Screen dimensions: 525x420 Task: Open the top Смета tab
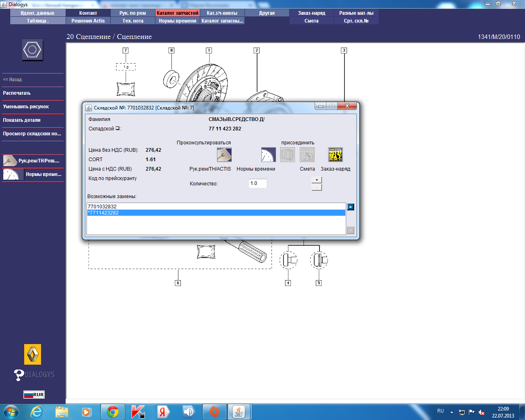[312, 21]
